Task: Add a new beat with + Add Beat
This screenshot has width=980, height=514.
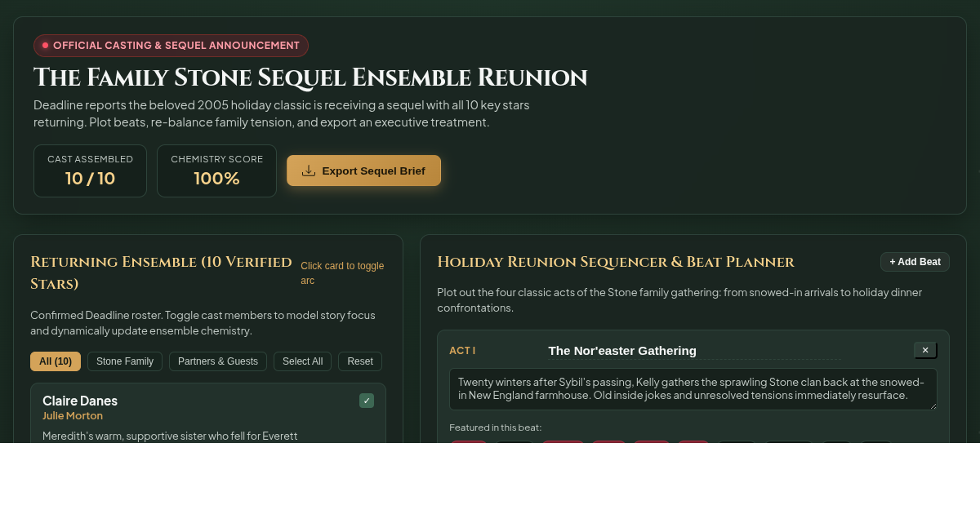Action: tap(915, 262)
